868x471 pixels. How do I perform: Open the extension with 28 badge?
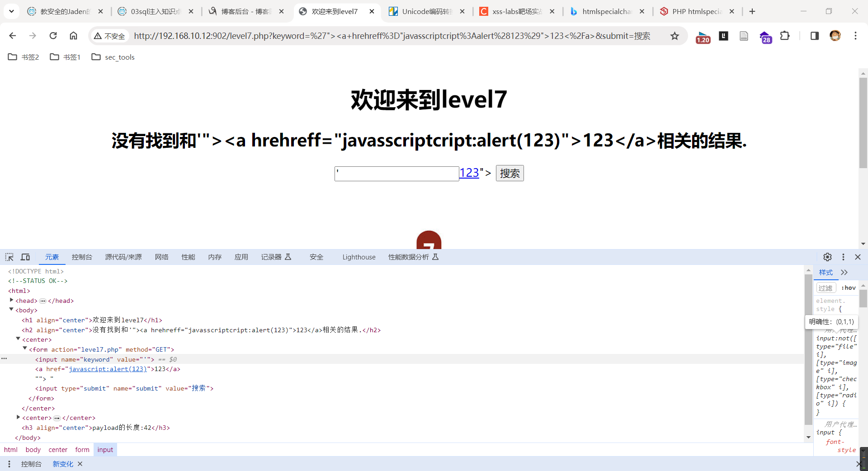[x=765, y=37]
